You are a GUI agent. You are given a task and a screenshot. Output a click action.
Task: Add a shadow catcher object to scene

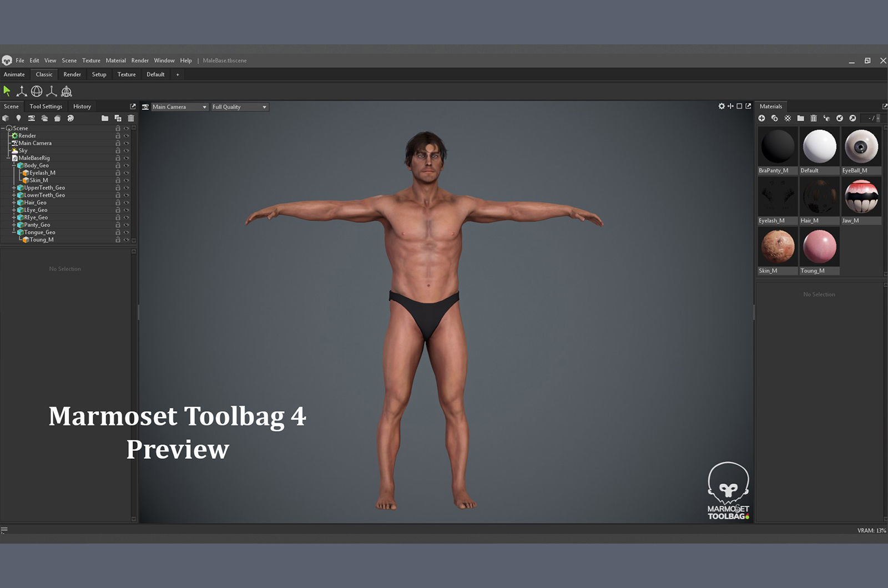click(x=57, y=118)
